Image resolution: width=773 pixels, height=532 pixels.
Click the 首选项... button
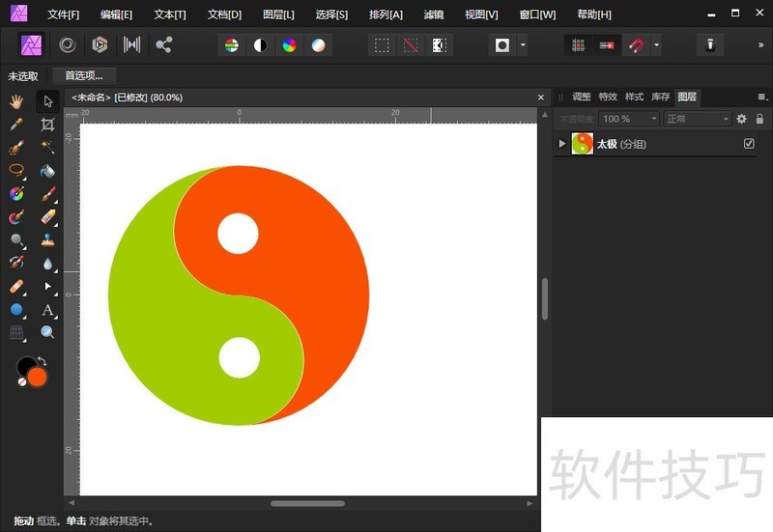click(84, 75)
